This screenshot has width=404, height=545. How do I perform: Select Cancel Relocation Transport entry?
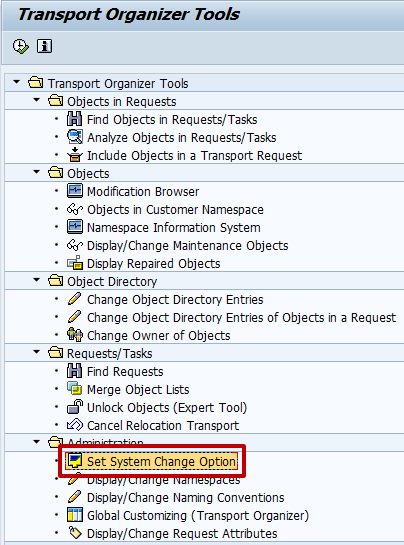click(x=163, y=425)
